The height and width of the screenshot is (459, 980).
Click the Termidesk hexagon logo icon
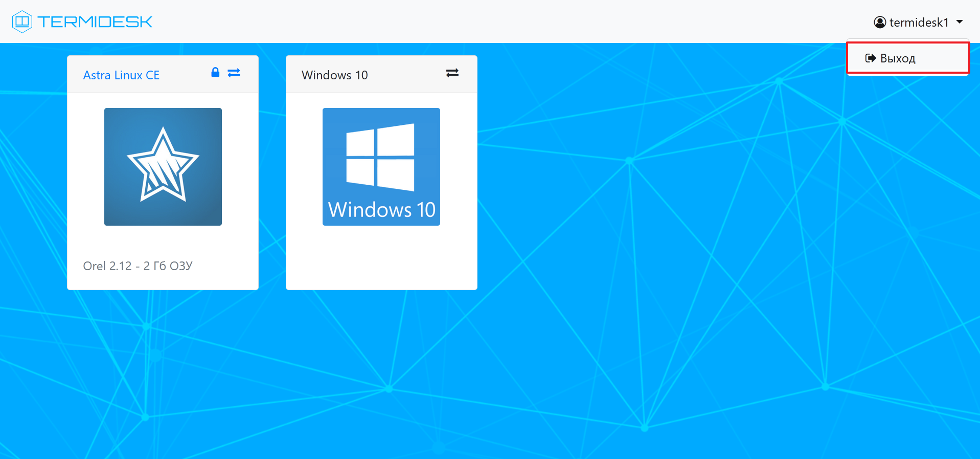point(22,21)
